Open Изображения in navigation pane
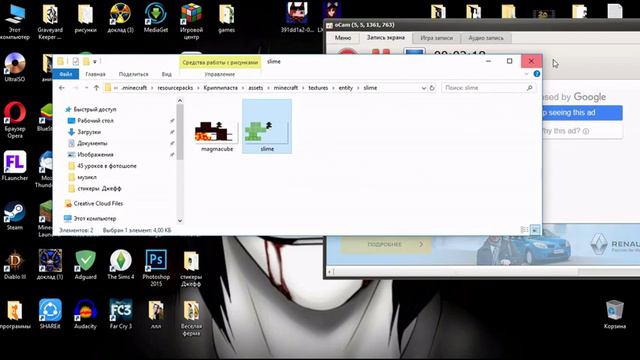640x360 pixels. pyautogui.click(x=95, y=155)
